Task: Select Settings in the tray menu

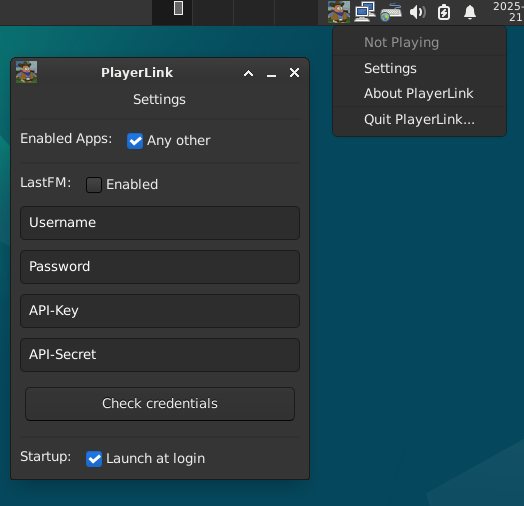Action: coord(419,69)
